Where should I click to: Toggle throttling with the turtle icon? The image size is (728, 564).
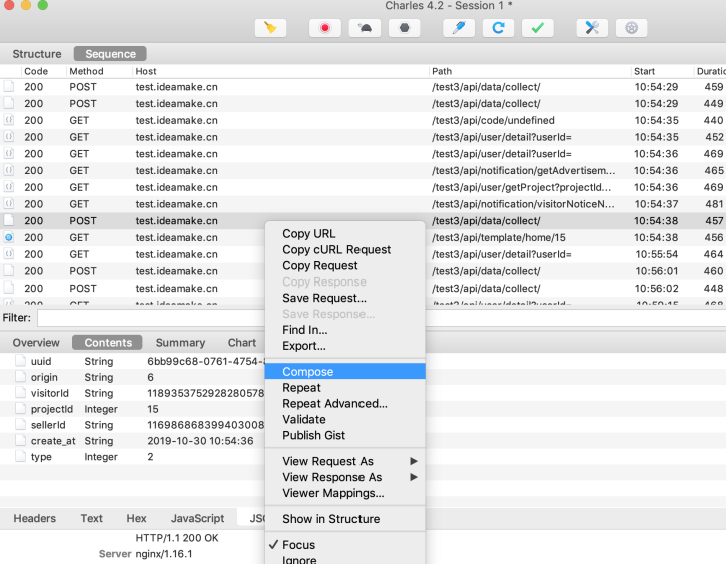click(365, 28)
